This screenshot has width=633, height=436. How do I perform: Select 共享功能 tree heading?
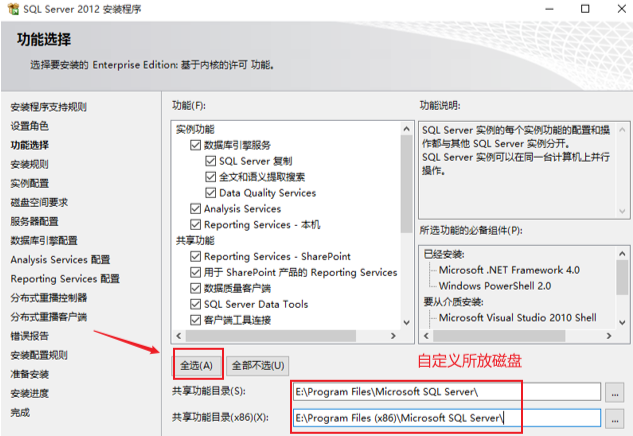click(195, 241)
